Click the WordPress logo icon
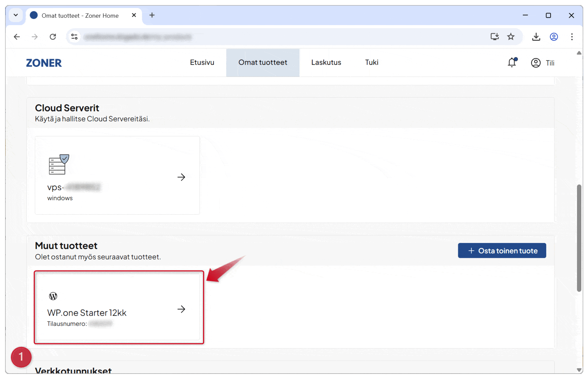Viewport: 588px width, 379px height. point(53,296)
